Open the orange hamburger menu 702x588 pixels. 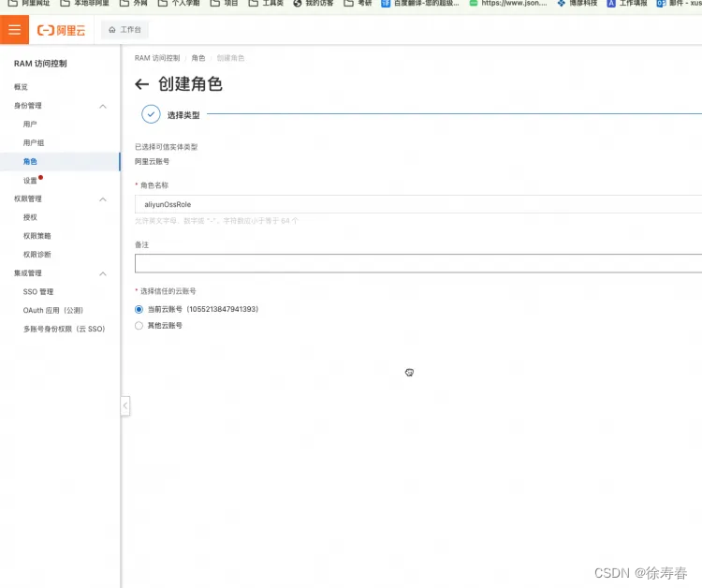click(x=14, y=30)
